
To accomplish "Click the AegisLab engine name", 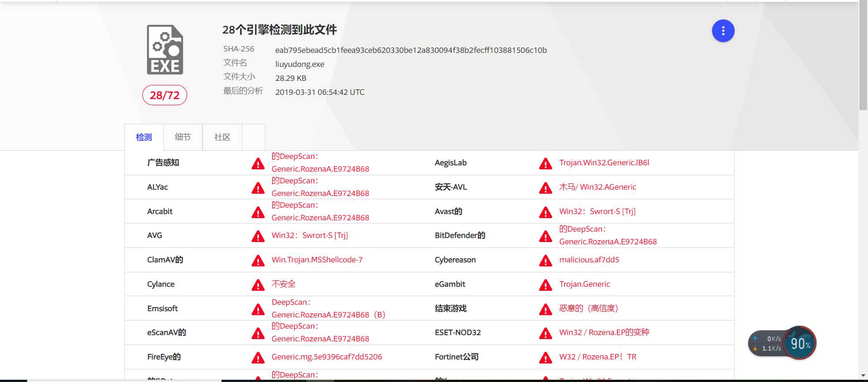I will tap(450, 163).
